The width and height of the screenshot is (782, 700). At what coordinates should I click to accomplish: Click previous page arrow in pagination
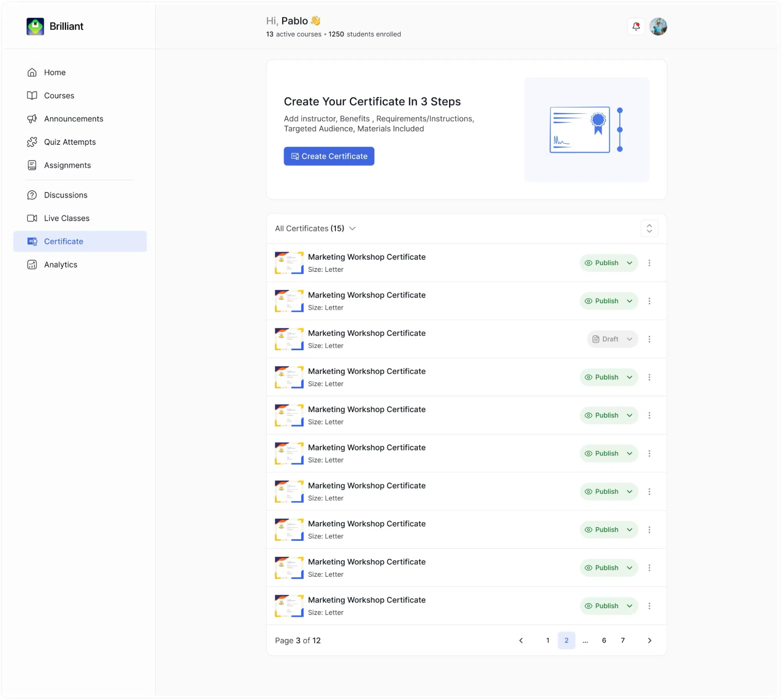(521, 641)
